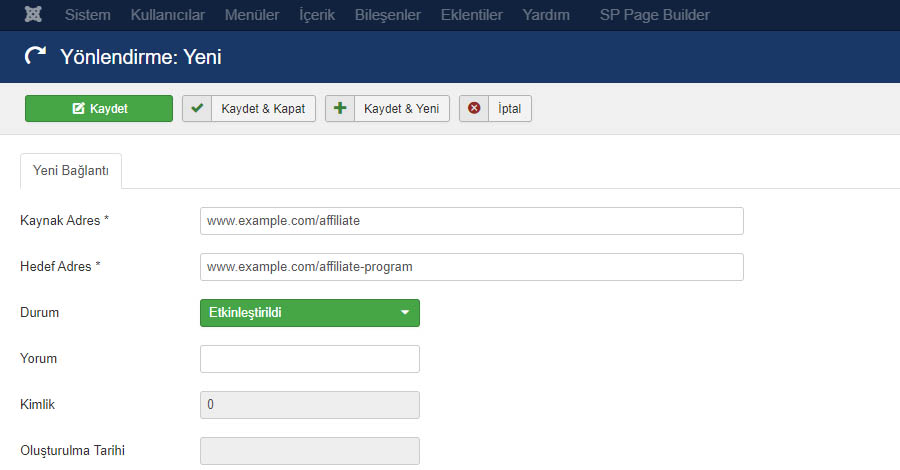Screen dimensions: 900x470
Task: Open the Bileşenler menu
Action: [x=387, y=15]
